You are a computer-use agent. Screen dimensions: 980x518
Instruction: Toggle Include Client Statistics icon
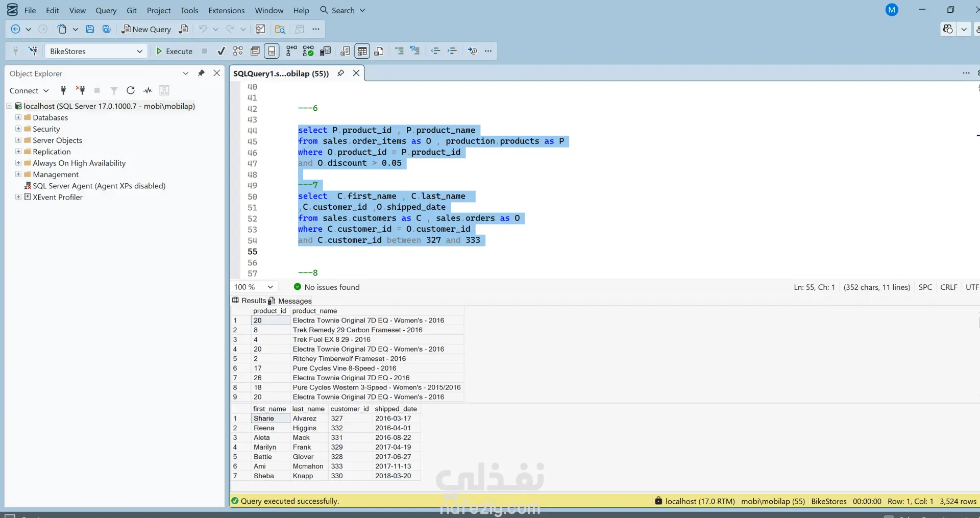coord(325,51)
